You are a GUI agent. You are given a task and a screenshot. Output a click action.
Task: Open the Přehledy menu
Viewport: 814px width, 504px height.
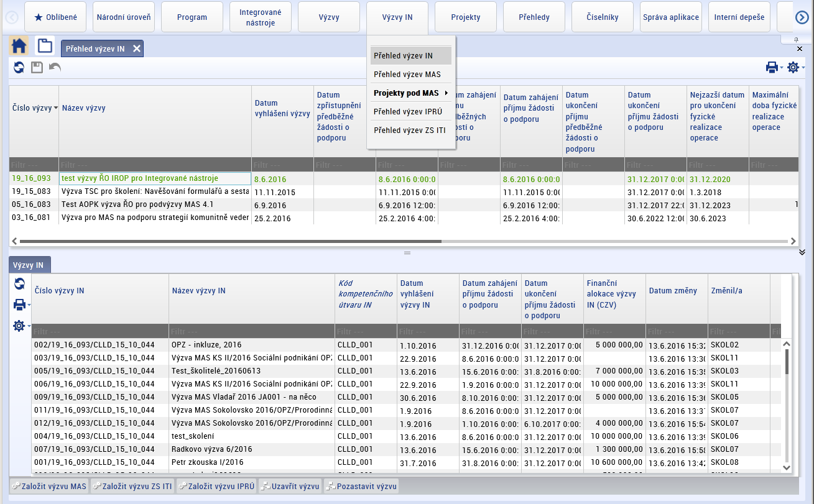click(534, 17)
